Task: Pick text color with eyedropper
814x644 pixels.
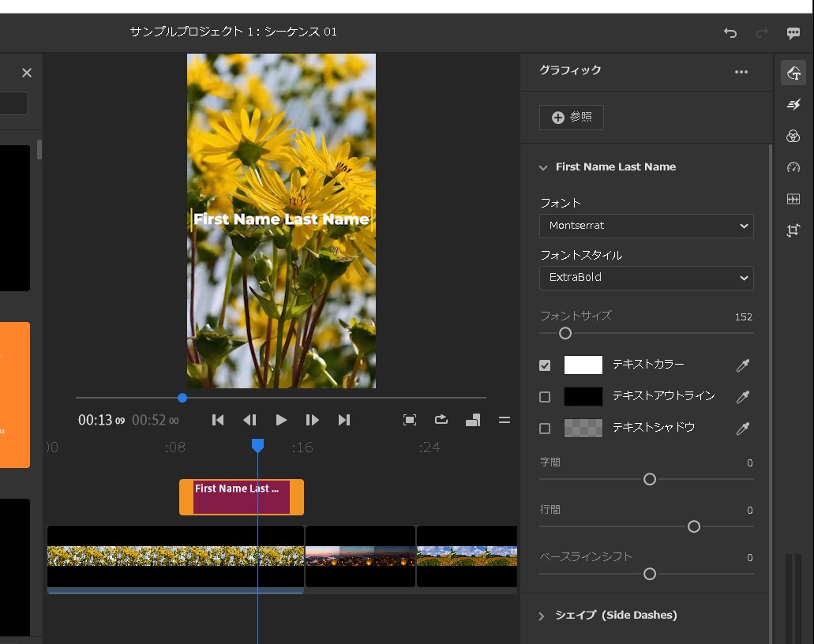Action: click(742, 365)
